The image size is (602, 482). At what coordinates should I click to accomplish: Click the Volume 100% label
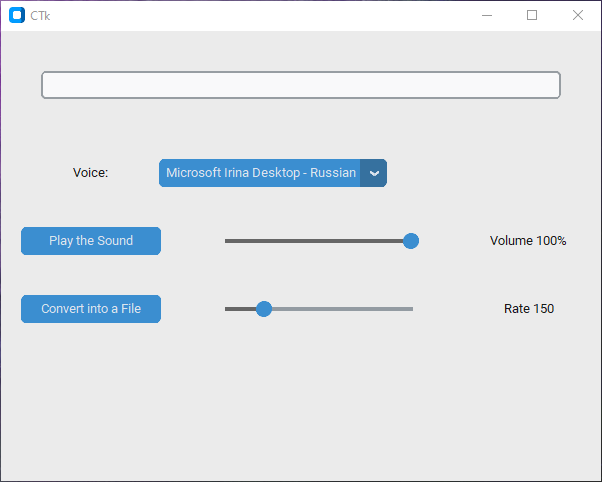[528, 241]
